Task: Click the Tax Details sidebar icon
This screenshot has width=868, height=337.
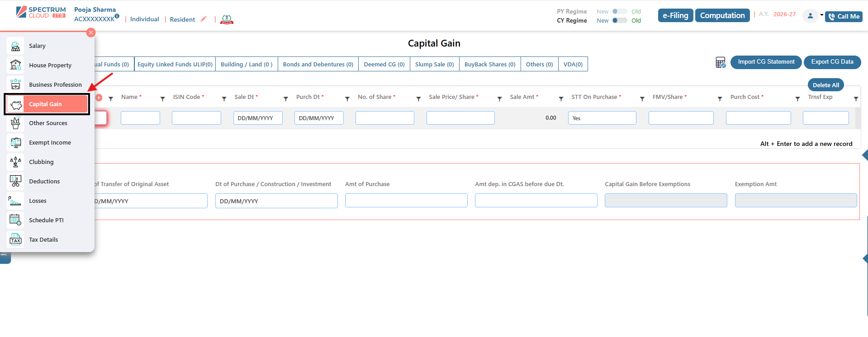Action: tap(15, 240)
